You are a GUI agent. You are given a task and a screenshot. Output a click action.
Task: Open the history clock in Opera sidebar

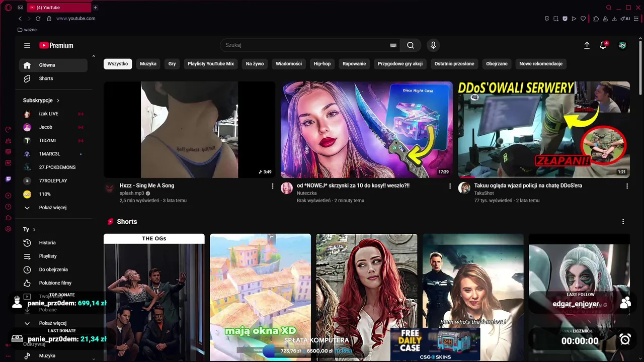pos(8,207)
